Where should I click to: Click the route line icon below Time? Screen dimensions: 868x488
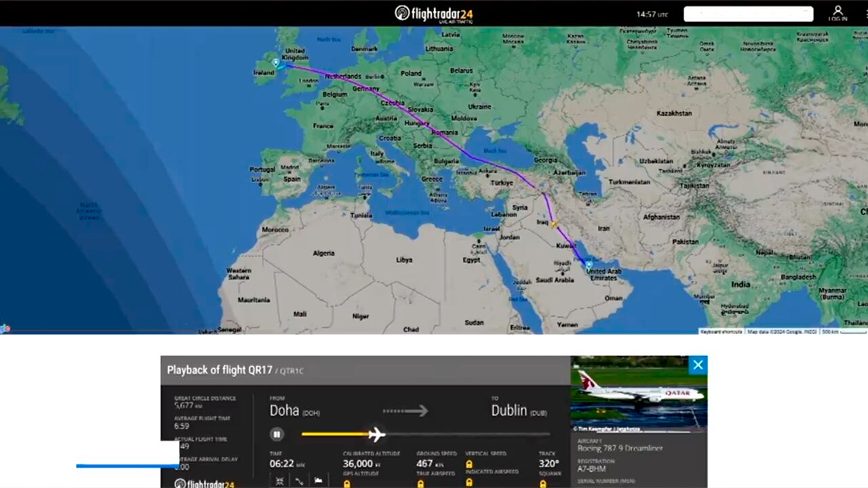[x=299, y=481]
